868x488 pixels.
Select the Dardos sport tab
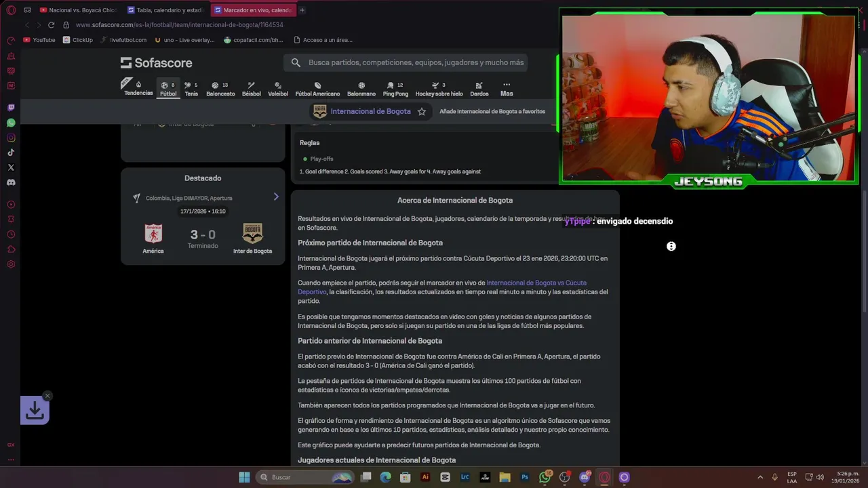tap(479, 89)
